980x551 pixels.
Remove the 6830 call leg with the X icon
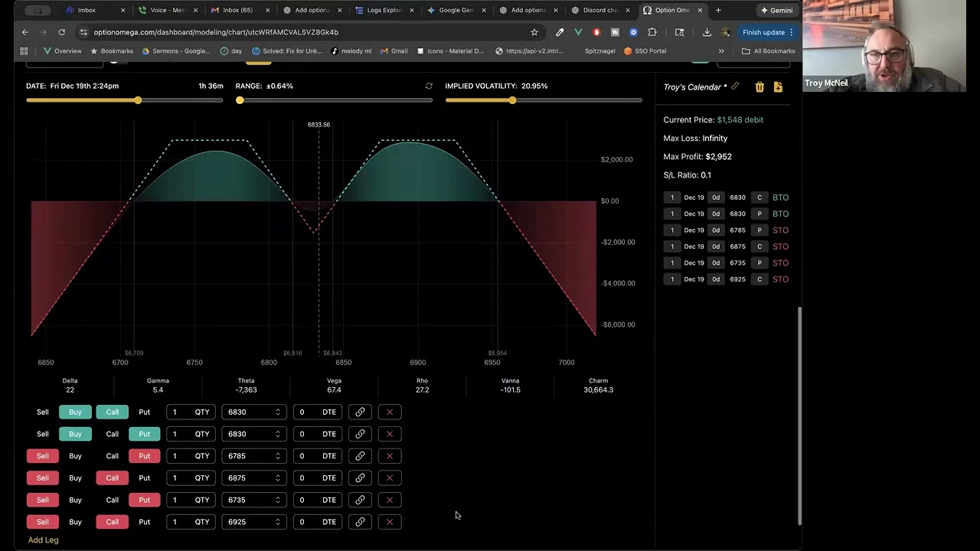pos(390,412)
